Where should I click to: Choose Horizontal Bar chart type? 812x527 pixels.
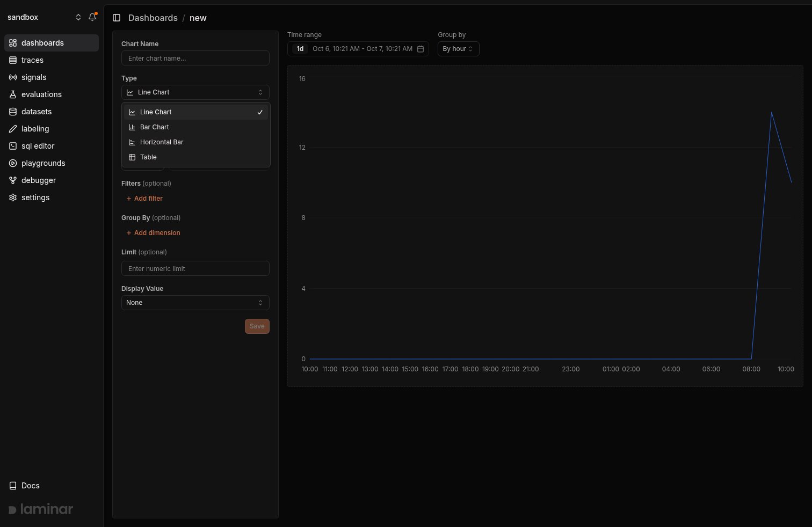coord(196,142)
